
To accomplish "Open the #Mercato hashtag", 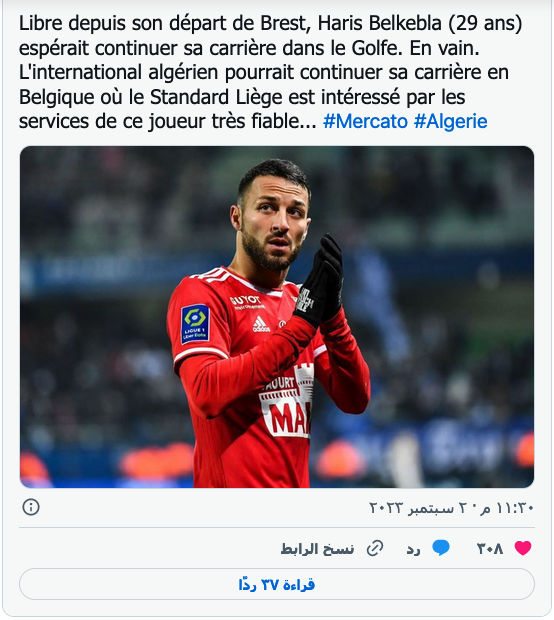I will point(365,121).
